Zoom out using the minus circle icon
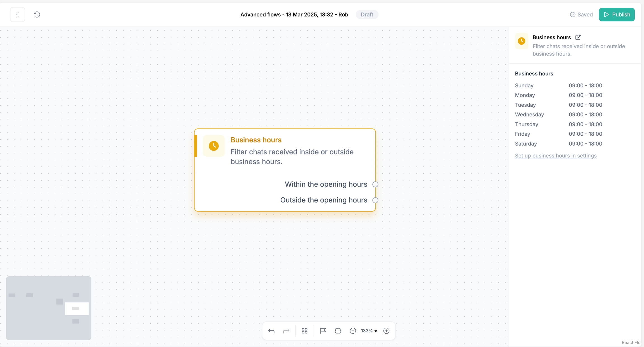The height and width of the screenshot is (347, 644). (353, 331)
